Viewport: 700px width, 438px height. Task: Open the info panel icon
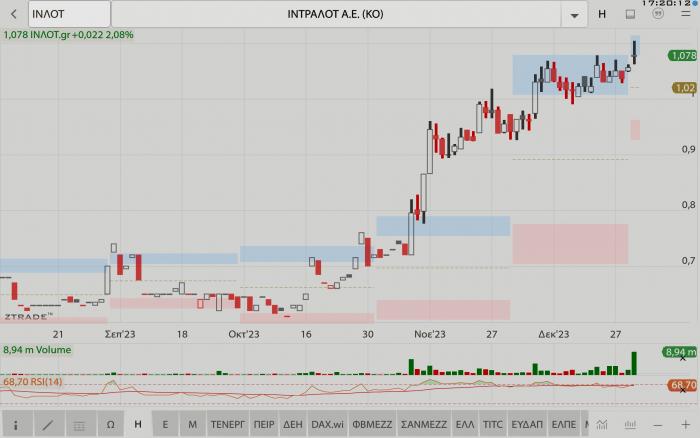15,424
